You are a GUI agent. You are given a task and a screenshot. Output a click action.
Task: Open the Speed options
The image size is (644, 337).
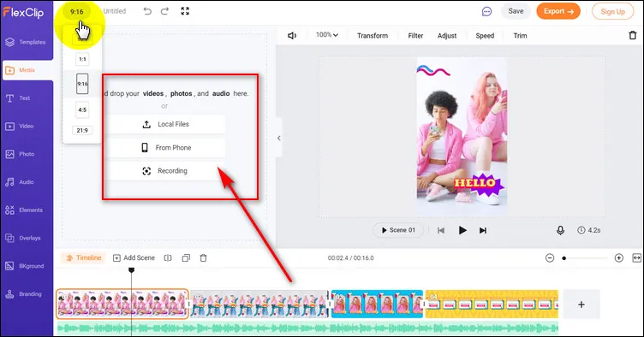[x=485, y=36]
